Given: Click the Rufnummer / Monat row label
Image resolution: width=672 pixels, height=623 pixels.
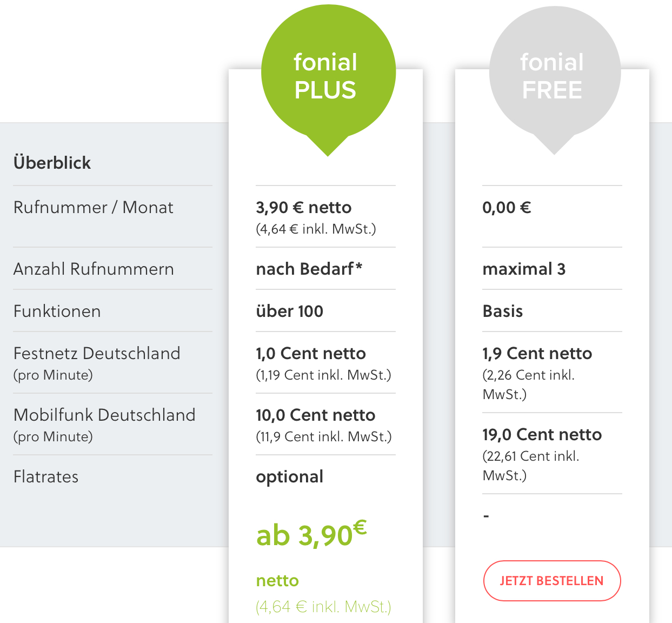Looking at the screenshot, I should click(94, 207).
